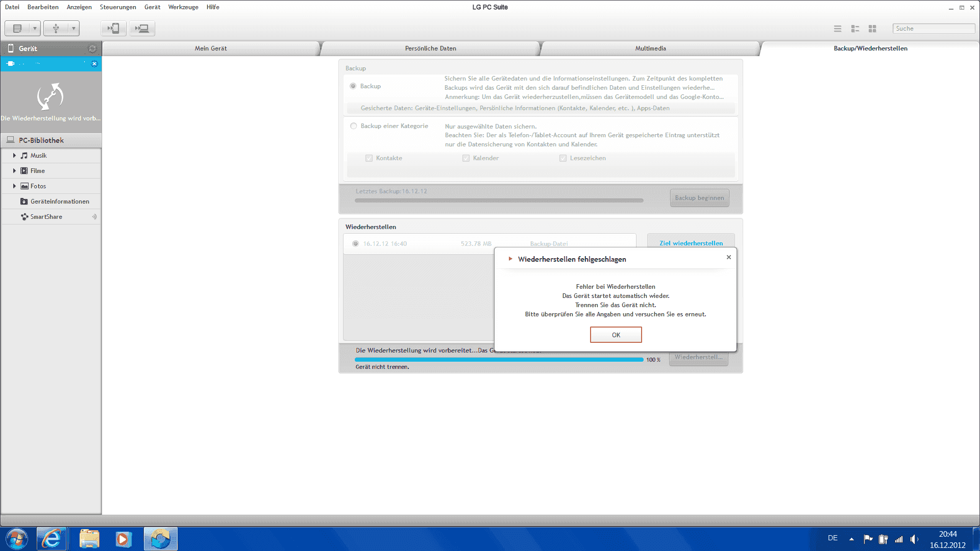Image resolution: width=980 pixels, height=551 pixels.
Task: Select the connected device plug icon
Action: (x=11, y=64)
